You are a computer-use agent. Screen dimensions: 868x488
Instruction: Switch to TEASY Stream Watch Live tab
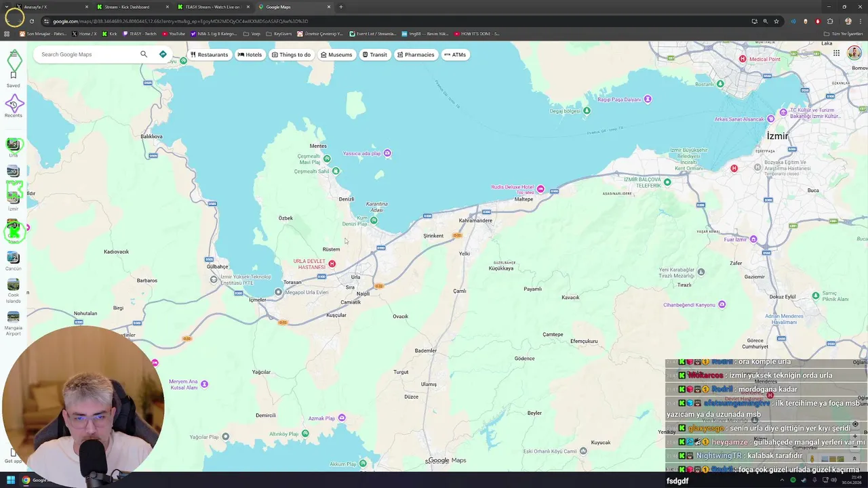click(x=214, y=7)
